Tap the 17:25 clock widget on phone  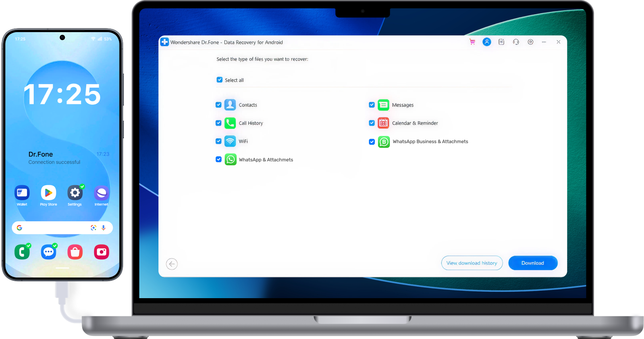62,94
